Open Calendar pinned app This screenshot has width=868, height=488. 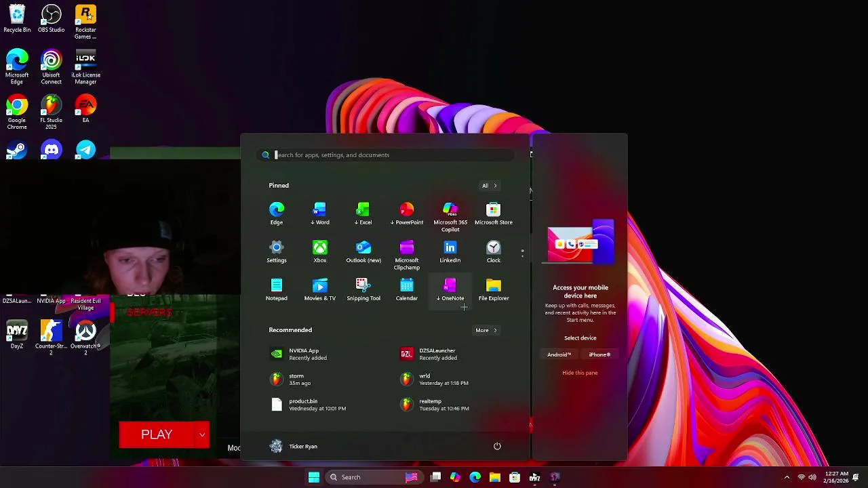407,290
